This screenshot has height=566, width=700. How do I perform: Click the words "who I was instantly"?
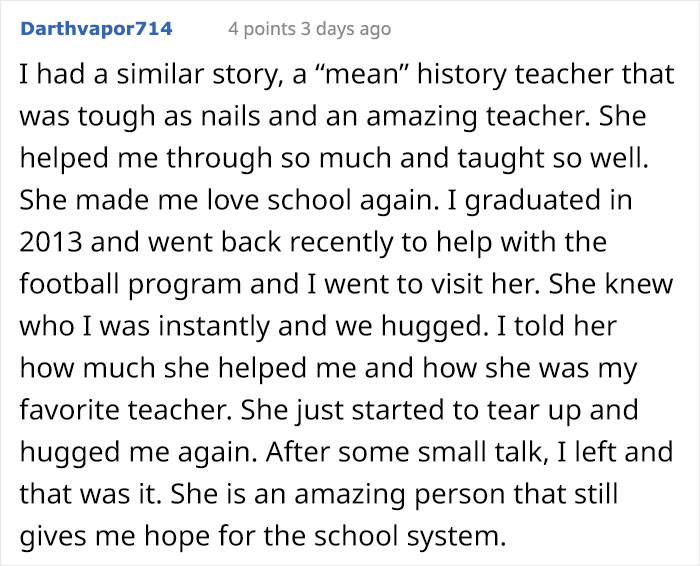click(x=145, y=326)
